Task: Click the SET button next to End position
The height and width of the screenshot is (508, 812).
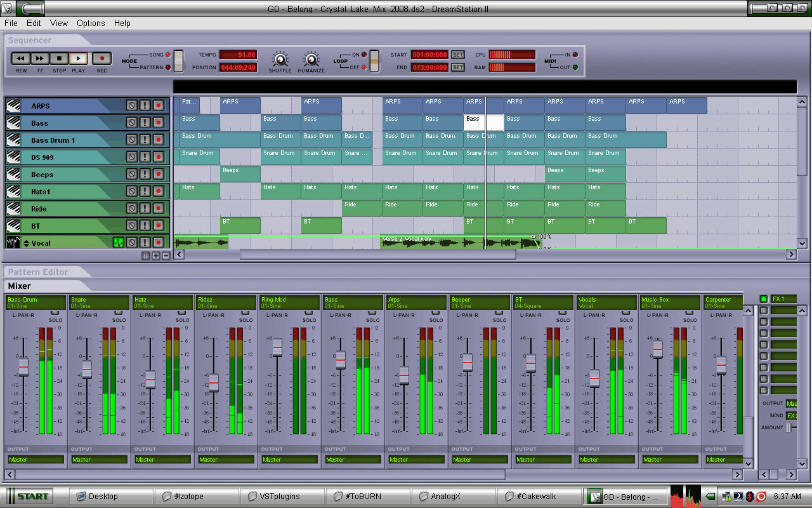Action: tap(457, 67)
